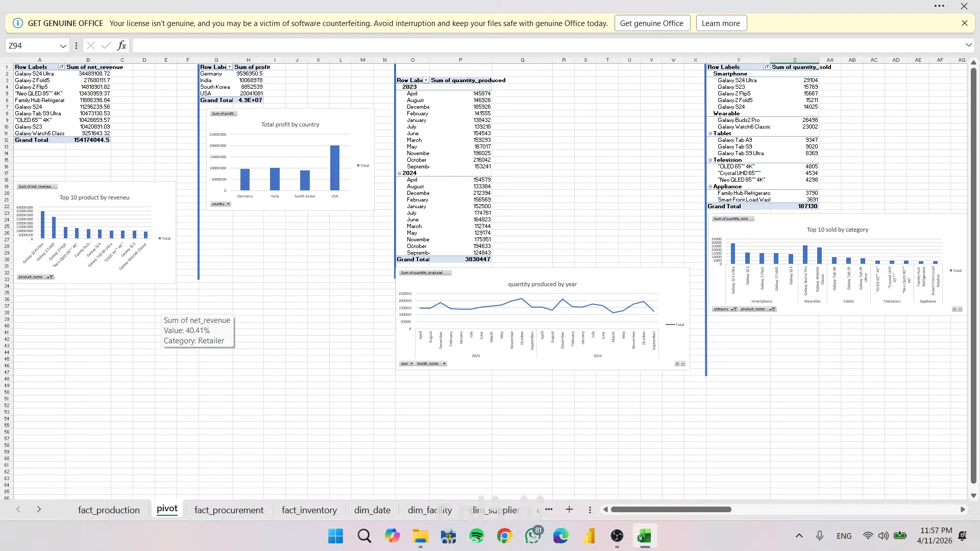Screen dimensions: 980x551
Task: Open Row Labels filter in profit pivot
Action: (229, 67)
